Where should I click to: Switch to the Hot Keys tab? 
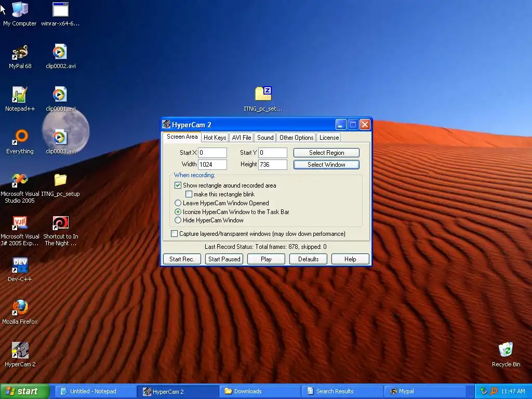(x=215, y=137)
